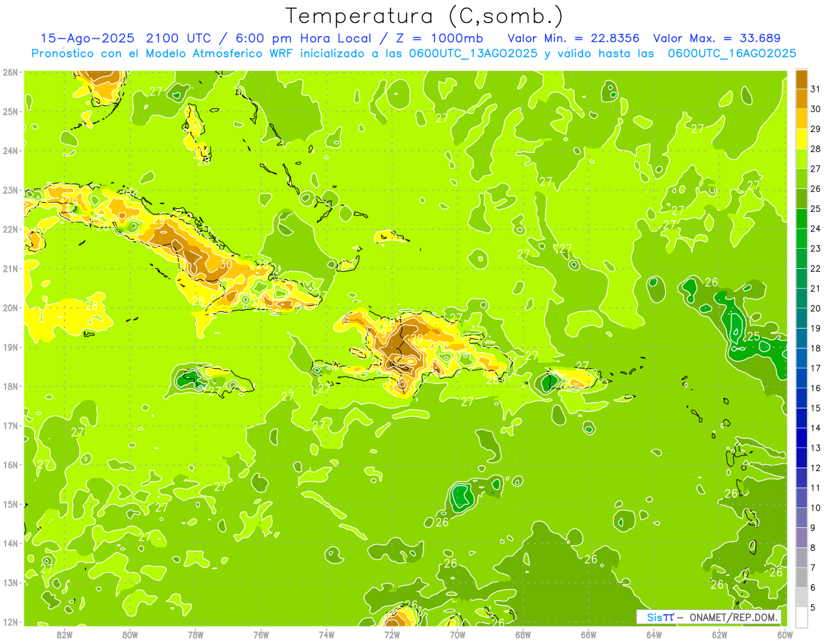Pick the green legend swatch between 24 and 25

point(801,218)
